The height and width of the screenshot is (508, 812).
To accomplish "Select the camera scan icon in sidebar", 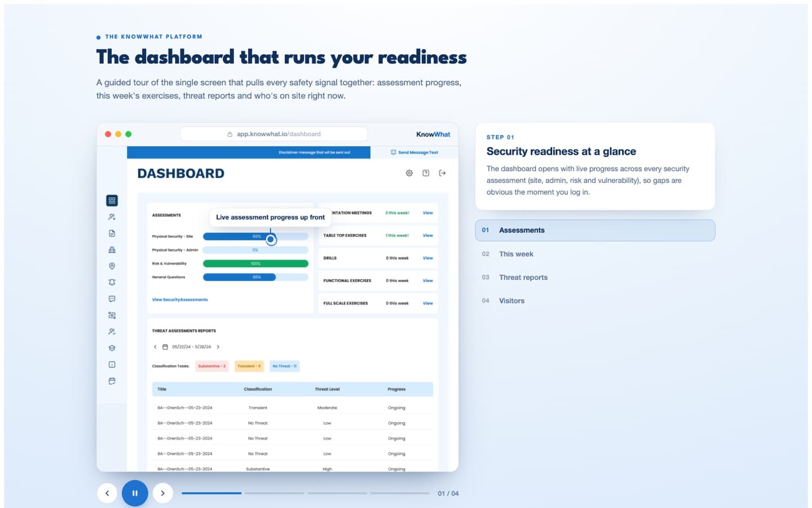I will [x=112, y=315].
